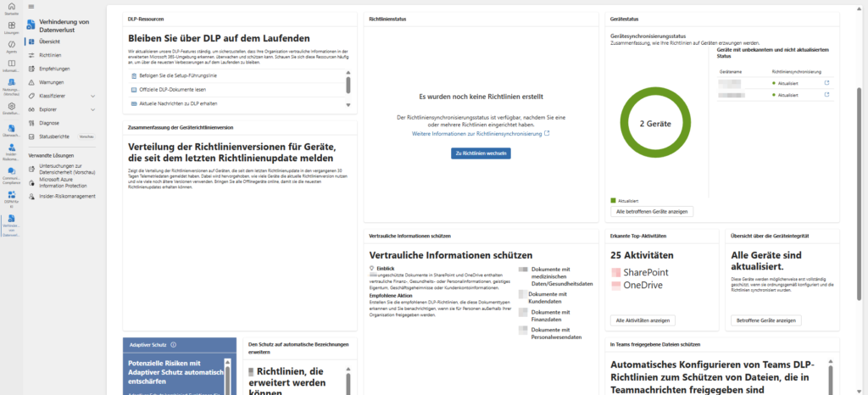Collapse navigation with the hamburger menu icon
Viewport: 868px width, 395px height.
(31, 6)
